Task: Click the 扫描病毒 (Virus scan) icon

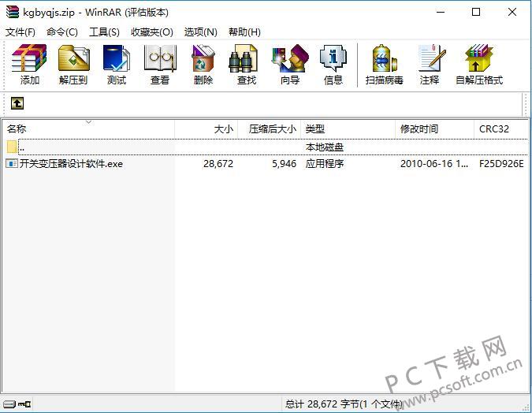Action: point(385,65)
